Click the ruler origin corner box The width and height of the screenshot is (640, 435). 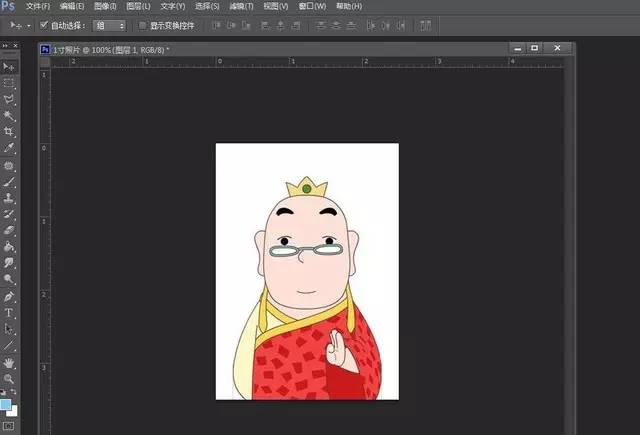(45, 62)
